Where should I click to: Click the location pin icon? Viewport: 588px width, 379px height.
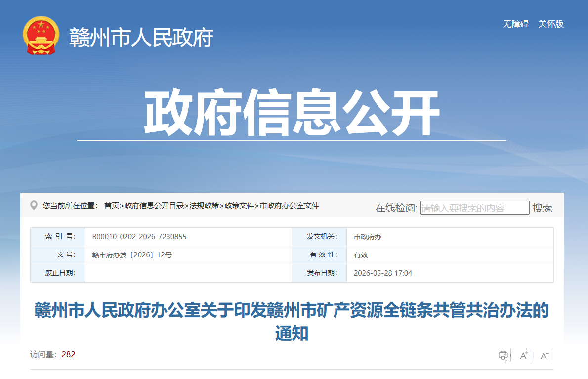click(x=34, y=205)
